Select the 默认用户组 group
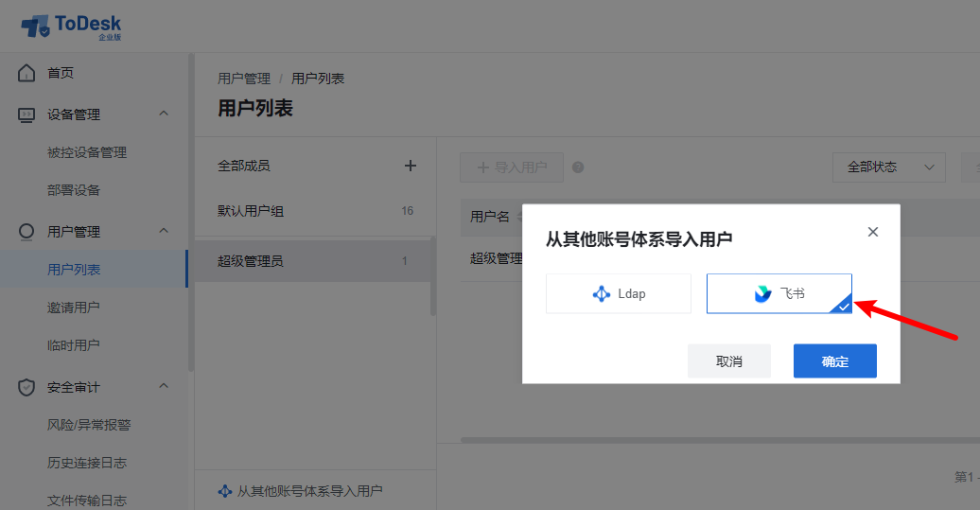 [315, 211]
